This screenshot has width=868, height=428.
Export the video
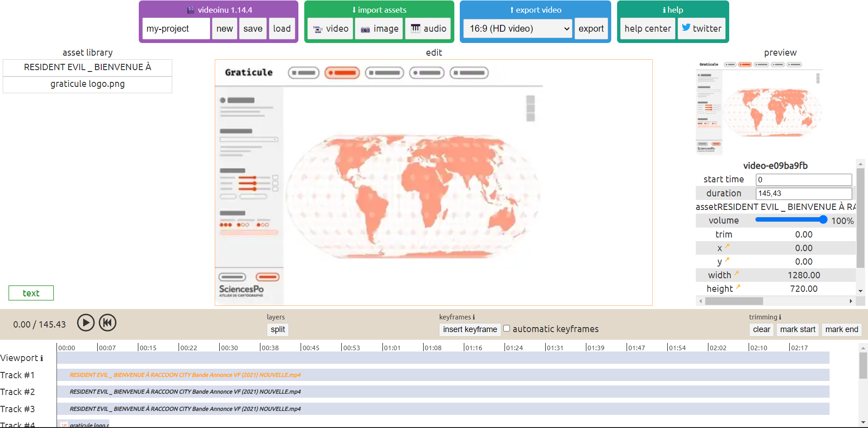click(x=591, y=29)
